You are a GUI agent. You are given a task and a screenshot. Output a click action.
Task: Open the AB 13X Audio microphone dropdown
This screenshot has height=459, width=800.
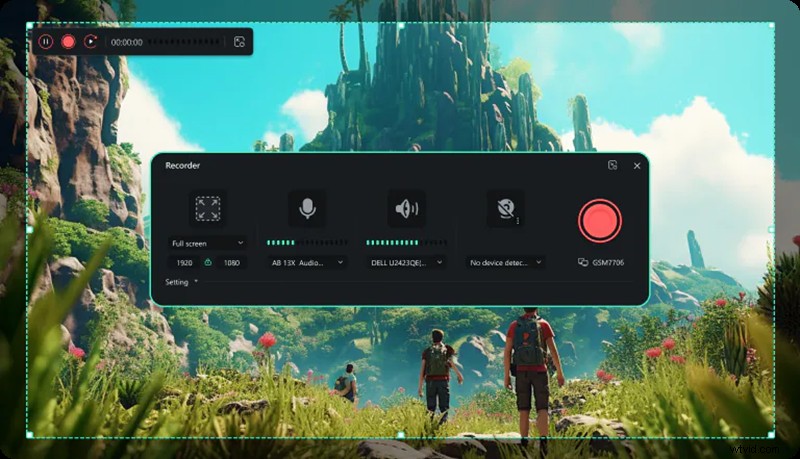point(307,262)
